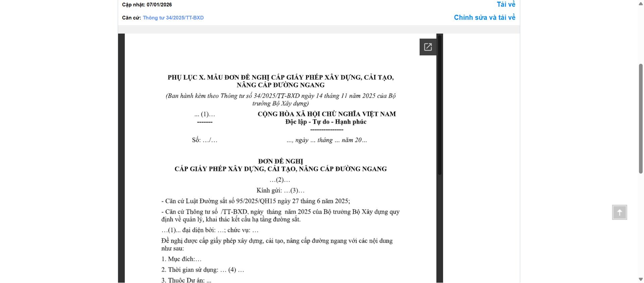The height and width of the screenshot is (283, 644).
Task: Click the back-to-top arrow button
Action: 620,213
